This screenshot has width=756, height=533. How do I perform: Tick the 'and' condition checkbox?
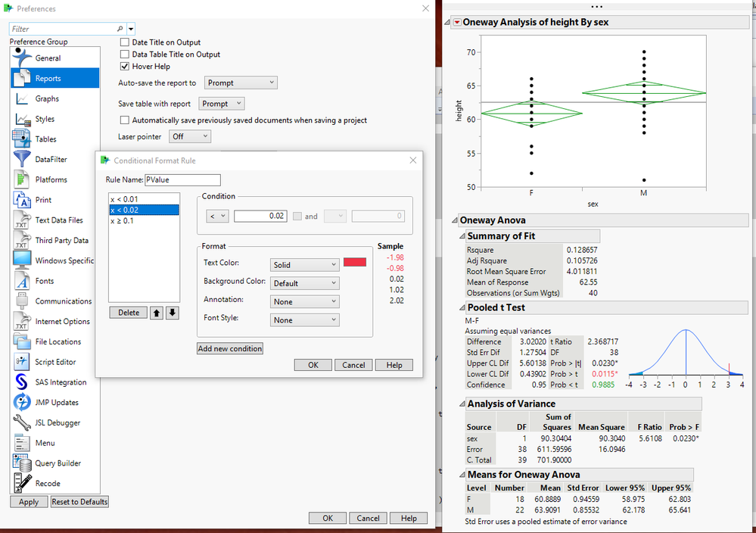tap(297, 217)
